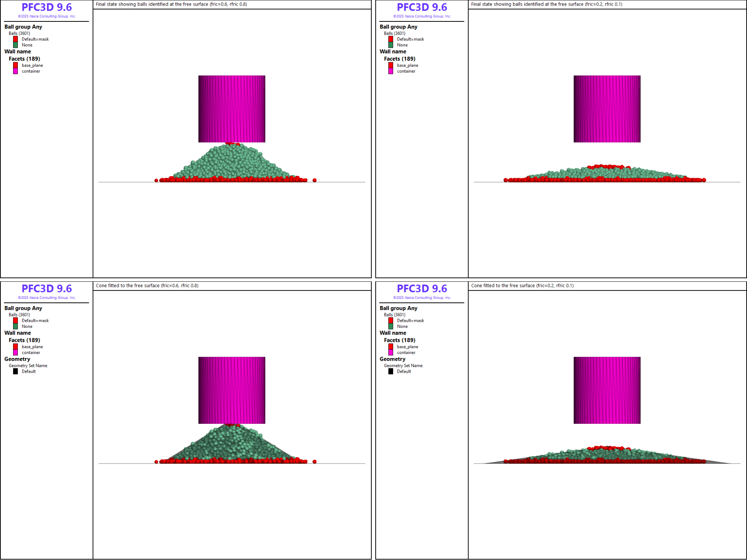Click the black Default geometry swatch in the cone-fitted fric=0.6 legend
The width and height of the screenshot is (747, 560).
point(15,371)
